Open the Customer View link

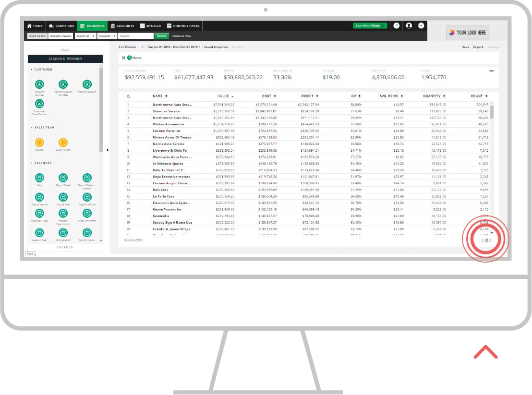pyautogui.click(x=181, y=36)
